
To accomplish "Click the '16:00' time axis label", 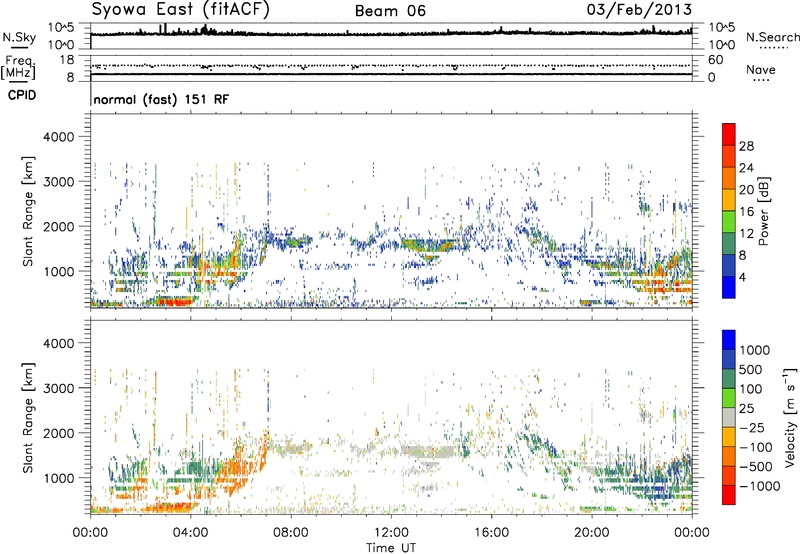I will [x=491, y=533].
